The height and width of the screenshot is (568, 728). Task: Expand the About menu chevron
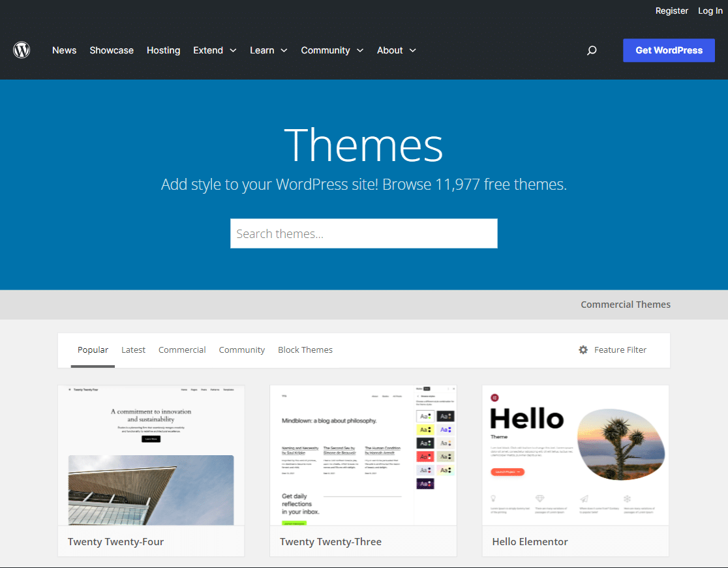point(413,51)
